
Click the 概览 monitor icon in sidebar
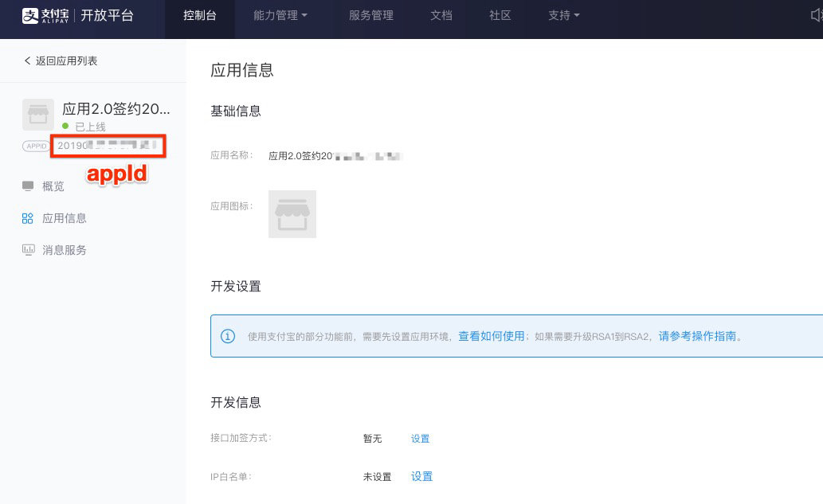(x=28, y=186)
